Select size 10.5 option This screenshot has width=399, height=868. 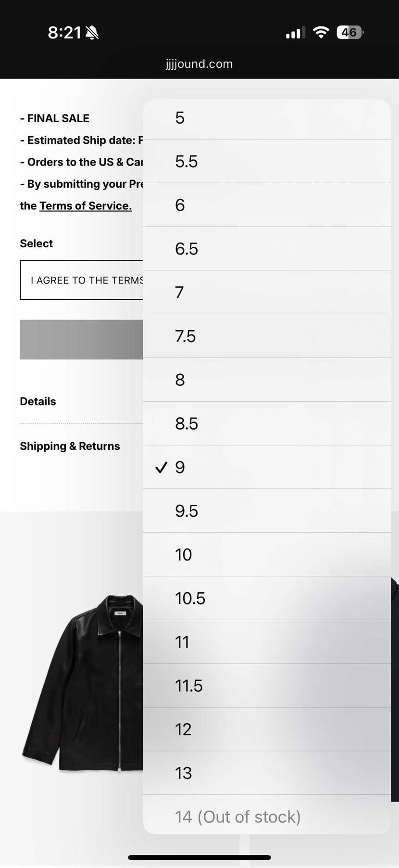[x=266, y=599]
